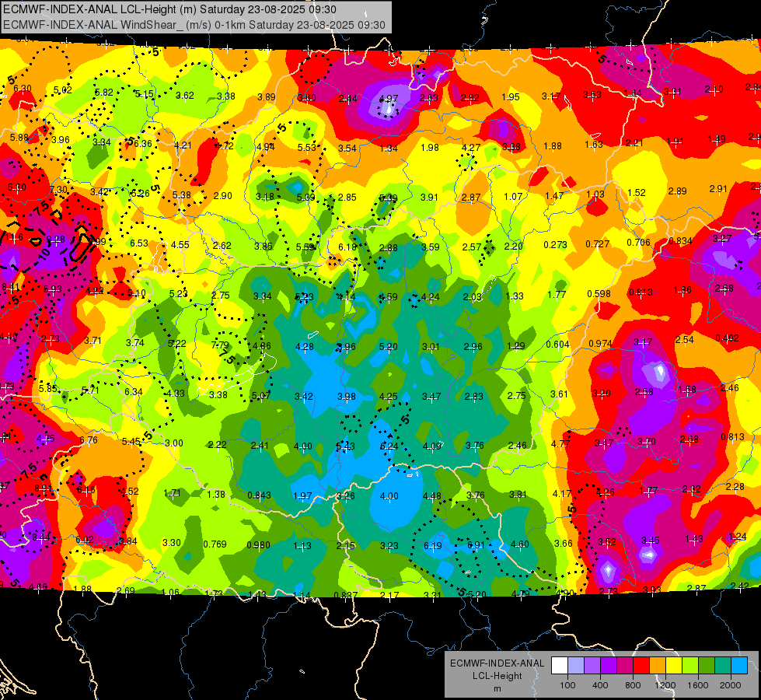Select the grid value 5.07

click(x=261, y=396)
